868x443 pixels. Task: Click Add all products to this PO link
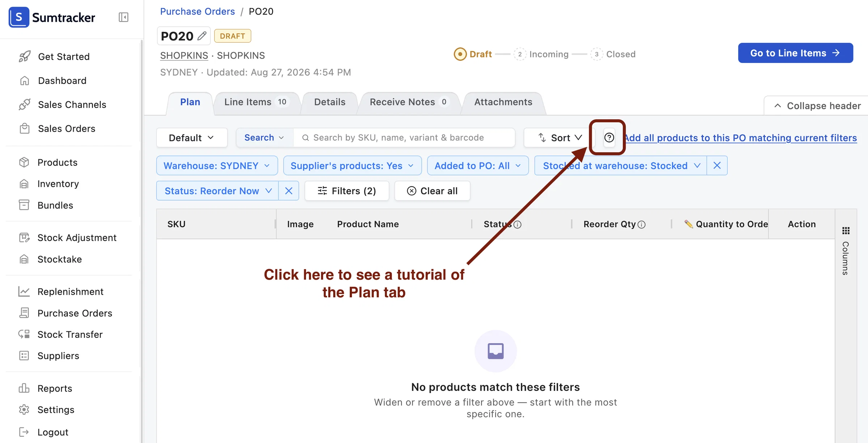pyautogui.click(x=740, y=138)
